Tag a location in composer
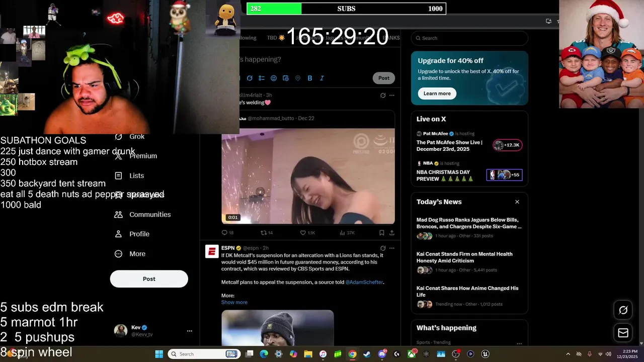This screenshot has width=644, height=362. (x=298, y=78)
